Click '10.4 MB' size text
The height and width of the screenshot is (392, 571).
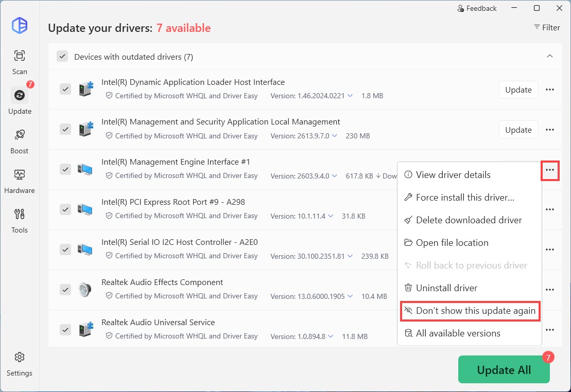pos(374,296)
